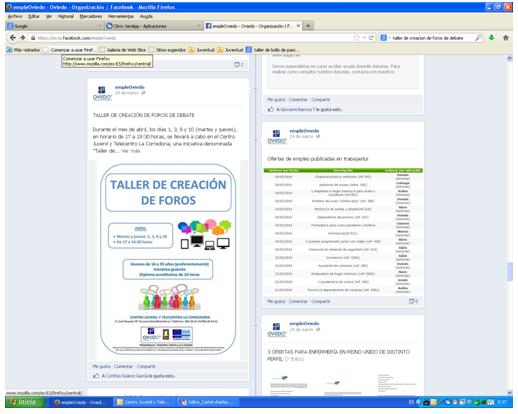This screenshot has height=414, width=518.
Task: Click the comment count icon on job offers post
Action: (x=413, y=301)
